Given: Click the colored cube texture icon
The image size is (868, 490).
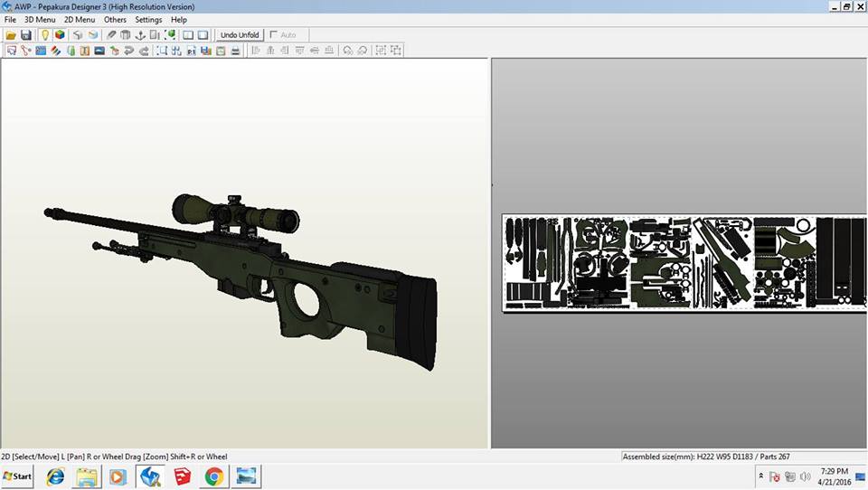Looking at the screenshot, I should coord(60,35).
